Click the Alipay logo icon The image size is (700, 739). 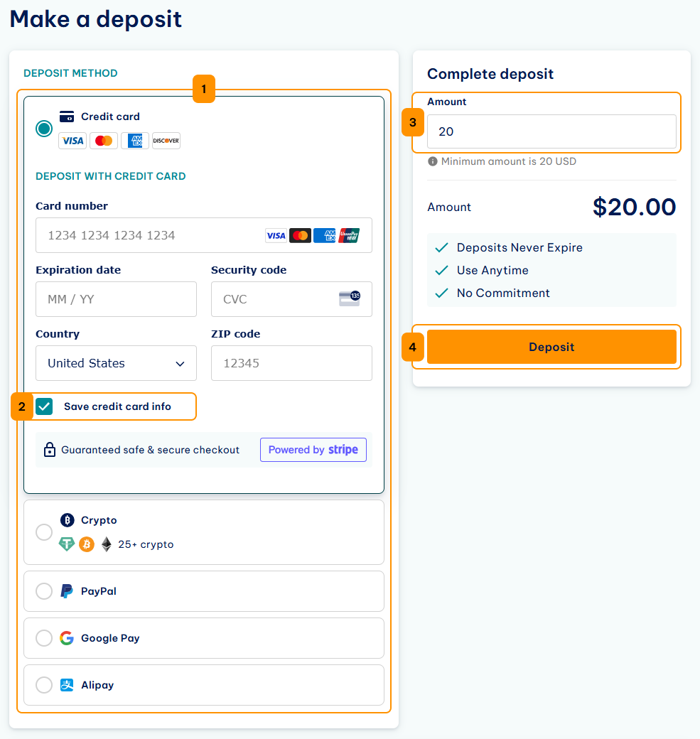pyautogui.click(x=67, y=685)
